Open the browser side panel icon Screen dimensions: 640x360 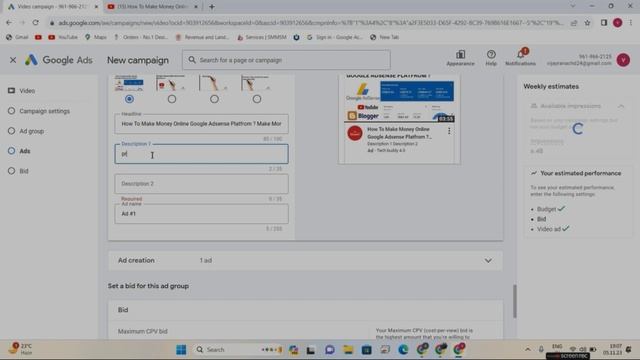[x=604, y=23]
